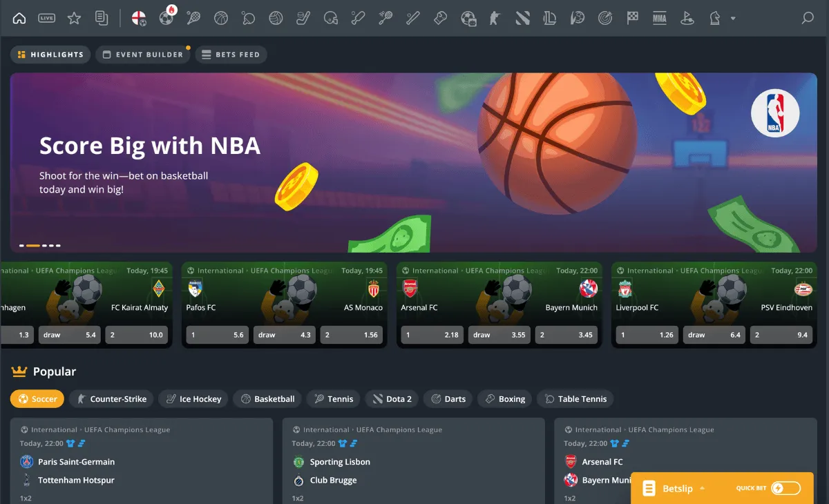Viewport: 829px width, 504px height.
Task: Select the second carousel indicator dot
Action: [x=33, y=245]
